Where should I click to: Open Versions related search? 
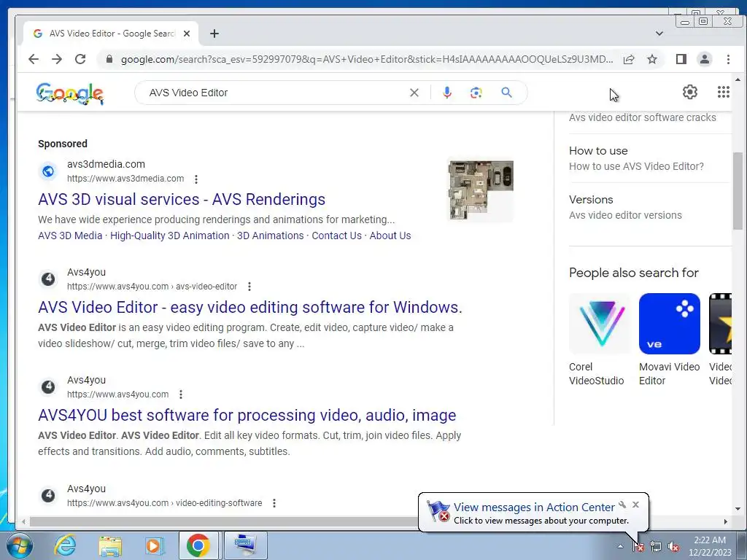point(625,207)
